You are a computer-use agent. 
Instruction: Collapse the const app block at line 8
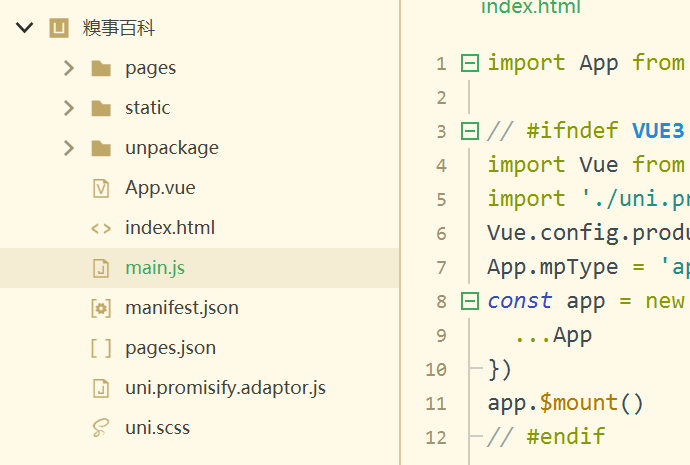469,301
